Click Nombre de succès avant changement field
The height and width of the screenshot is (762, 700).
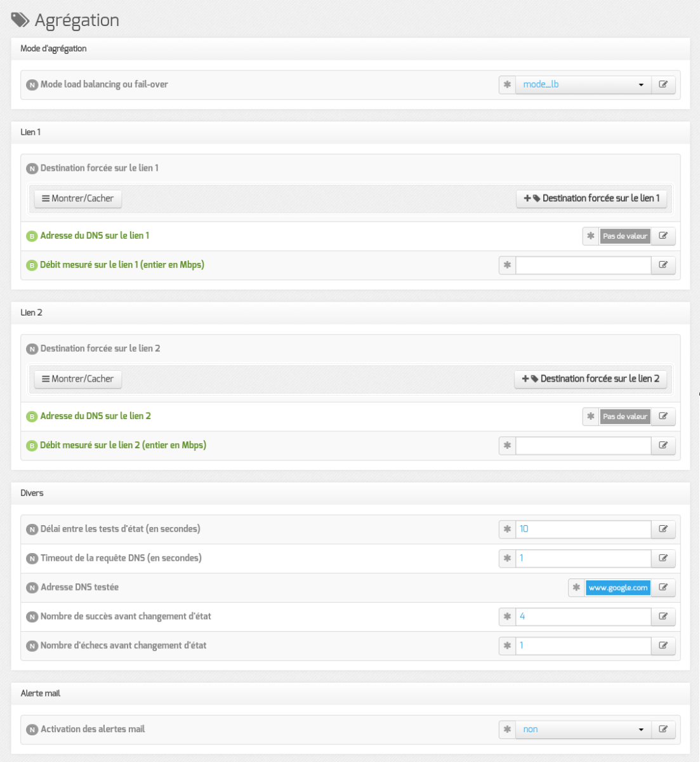click(583, 617)
